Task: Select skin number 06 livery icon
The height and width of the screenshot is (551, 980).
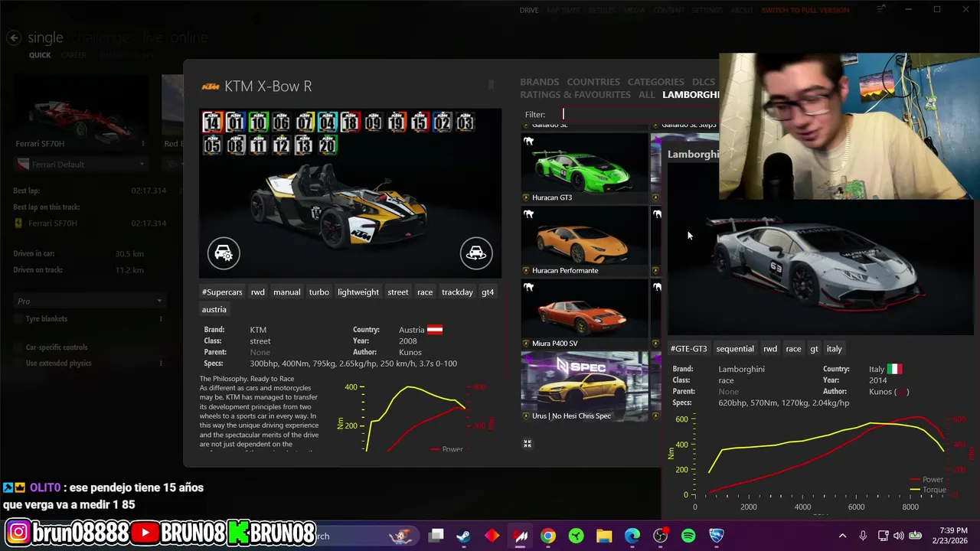Action: pos(281,122)
